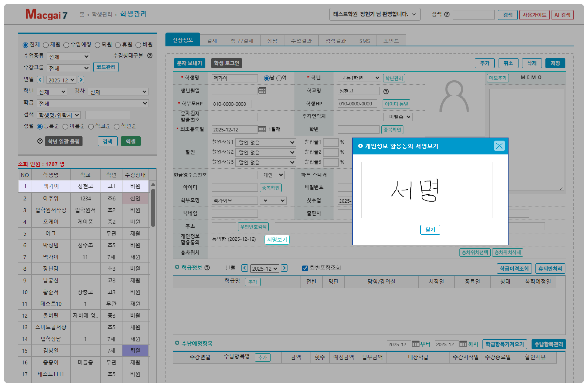Expand the 학급 filter dropdown
Viewport: 588px width, 387px height.
pyautogui.click(x=93, y=103)
